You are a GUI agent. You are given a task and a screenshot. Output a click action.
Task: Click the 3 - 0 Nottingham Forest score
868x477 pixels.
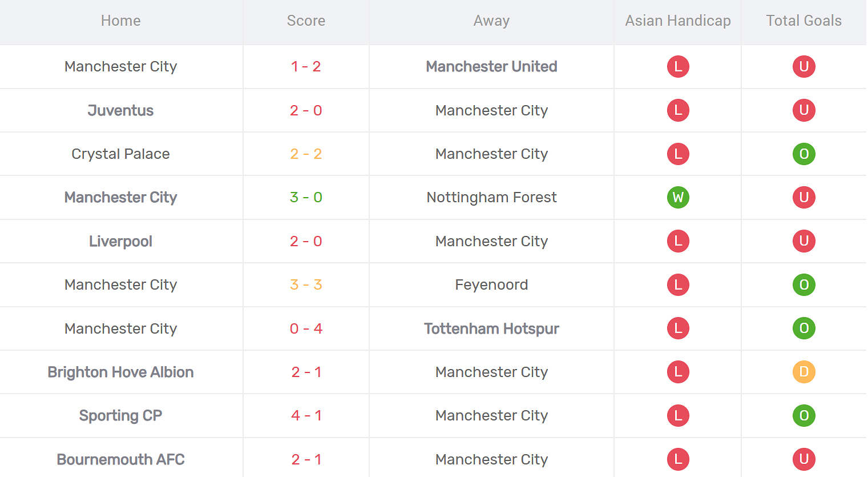pyautogui.click(x=306, y=198)
